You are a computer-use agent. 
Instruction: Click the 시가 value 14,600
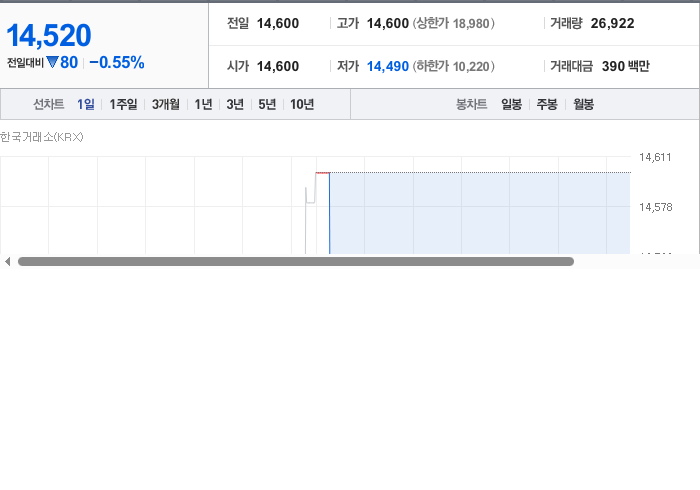click(x=278, y=66)
